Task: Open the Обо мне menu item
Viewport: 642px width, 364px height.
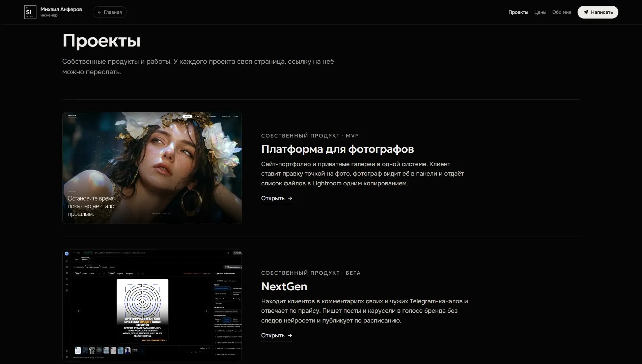Action: [x=562, y=12]
